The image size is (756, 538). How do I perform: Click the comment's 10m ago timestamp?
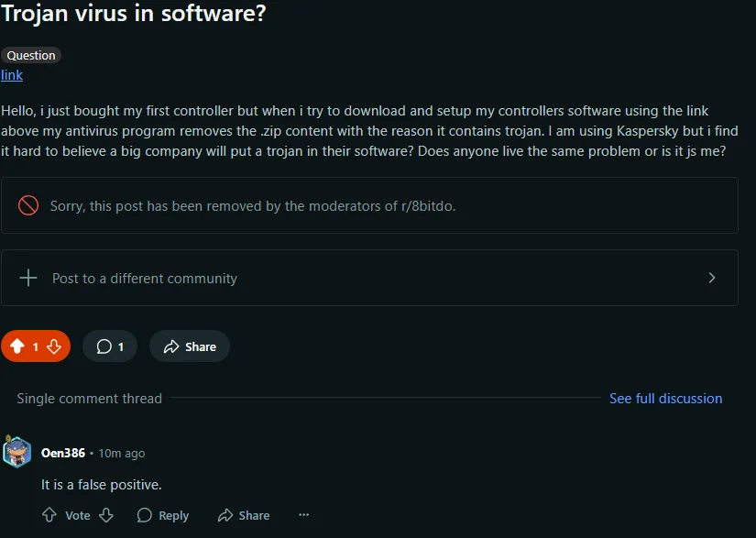(121, 454)
